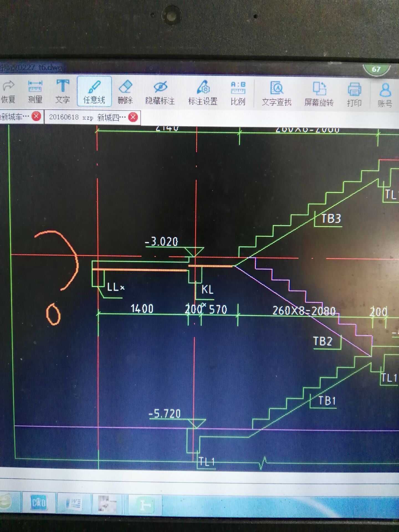Activate the 任意线 freehand line tool
This screenshot has width=399, height=532.
coord(94,91)
